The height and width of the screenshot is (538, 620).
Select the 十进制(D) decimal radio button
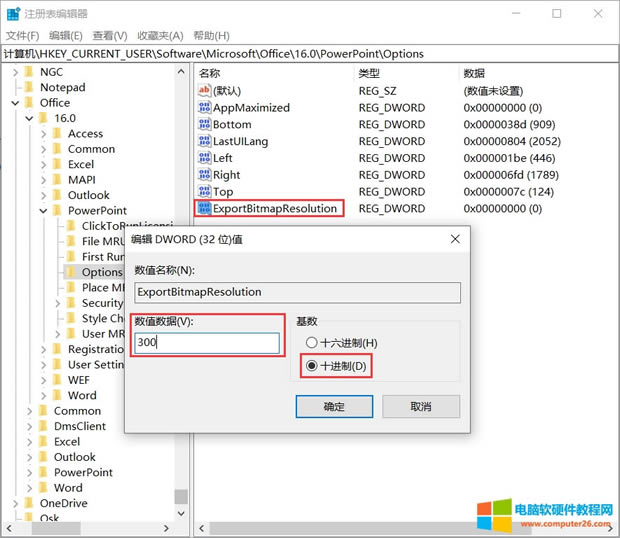pos(312,365)
